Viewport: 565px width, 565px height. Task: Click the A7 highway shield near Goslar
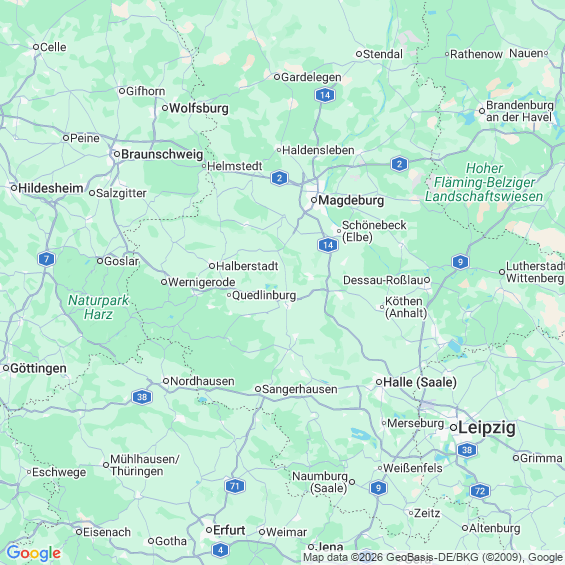[46, 259]
